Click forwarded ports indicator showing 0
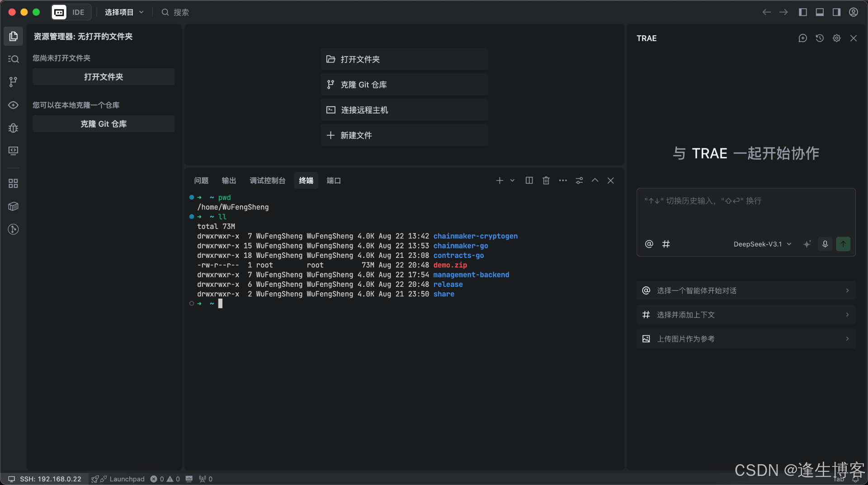868x485 pixels. (206, 479)
